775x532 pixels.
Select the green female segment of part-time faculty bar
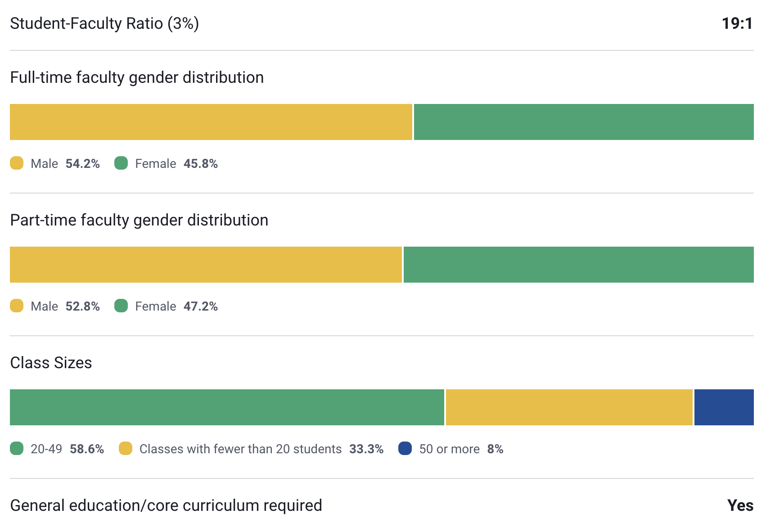click(x=578, y=265)
